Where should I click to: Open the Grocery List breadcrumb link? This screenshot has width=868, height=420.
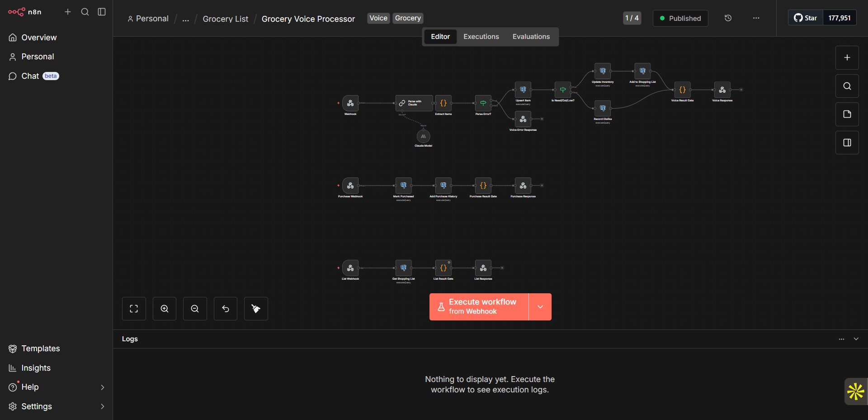click(225, 19)
